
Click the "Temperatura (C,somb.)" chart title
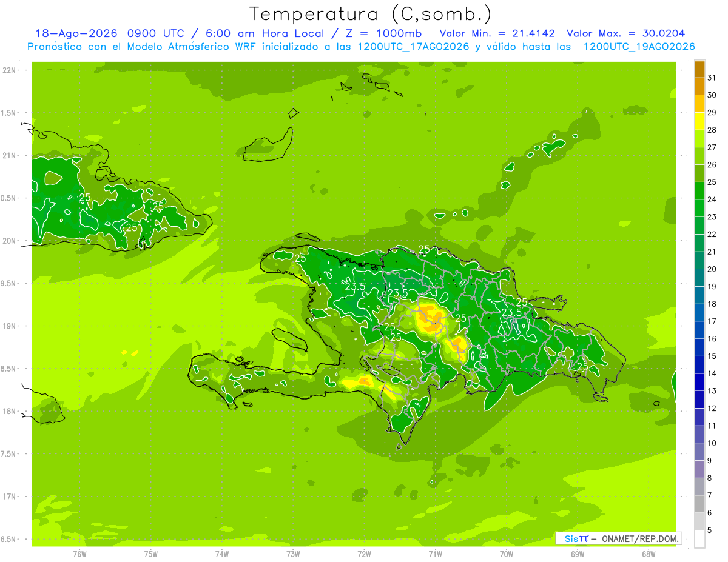[371, 14]
